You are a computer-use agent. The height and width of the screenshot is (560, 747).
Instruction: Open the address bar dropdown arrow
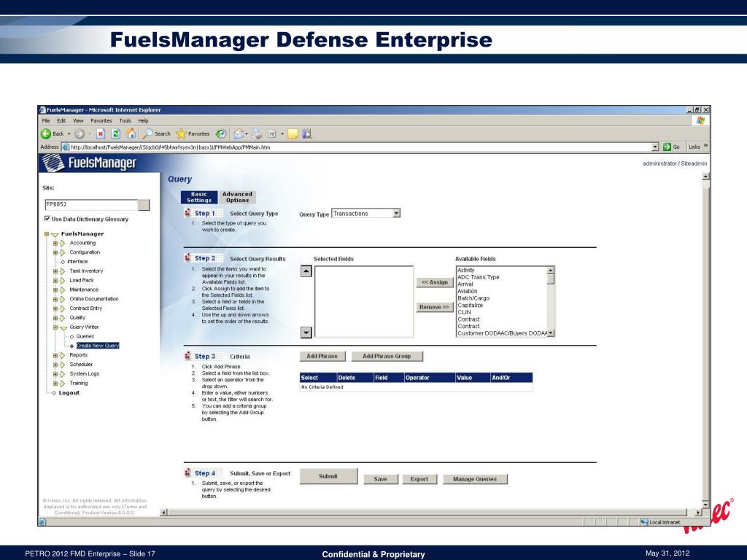tap(655, 147)
